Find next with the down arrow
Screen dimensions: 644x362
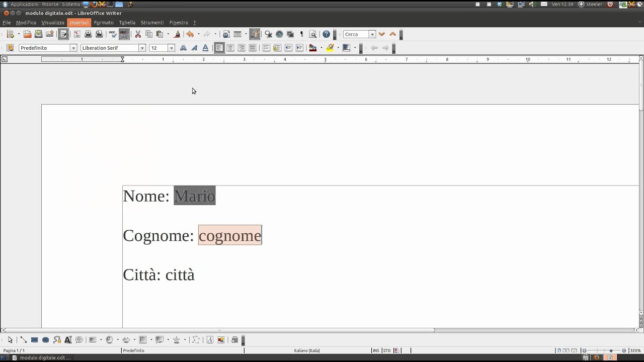click(x=382, y=34)
